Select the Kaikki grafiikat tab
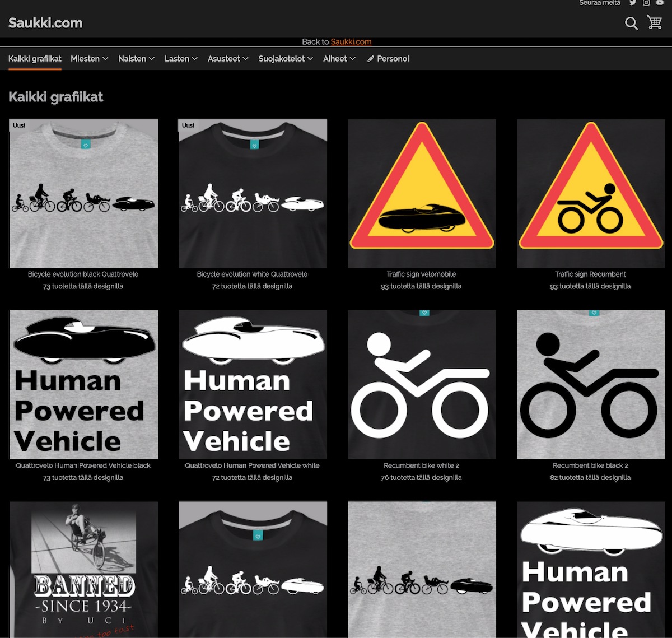The width and height of the screenshot is (672, 638). pyautogui.click(x=35, y=59)
